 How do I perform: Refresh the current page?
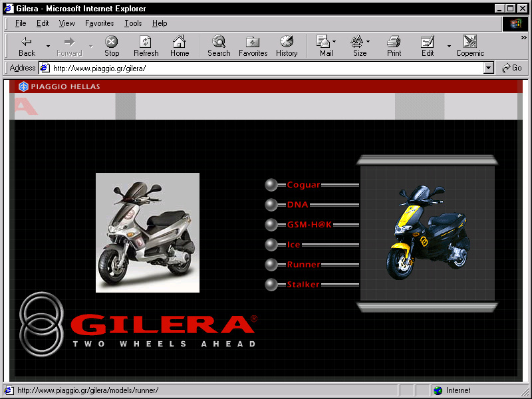tap(146, 46)
